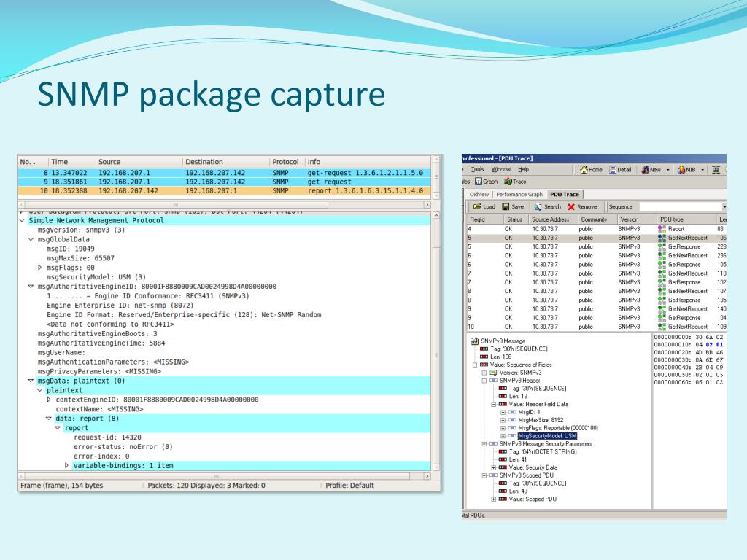This screenshot has height=560, width=747.
Task: Click Wireshark's Destination column header
Action: click(x=226, y=162)
